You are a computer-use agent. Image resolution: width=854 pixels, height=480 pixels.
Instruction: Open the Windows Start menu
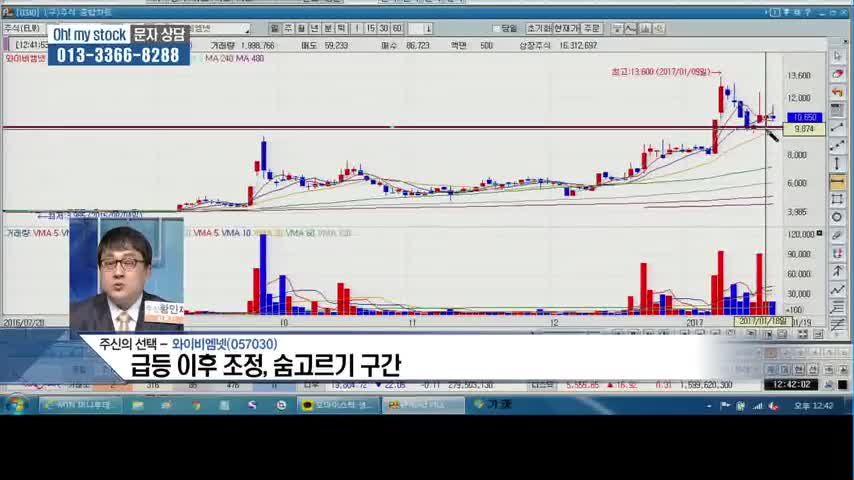[x=16, y=405]
